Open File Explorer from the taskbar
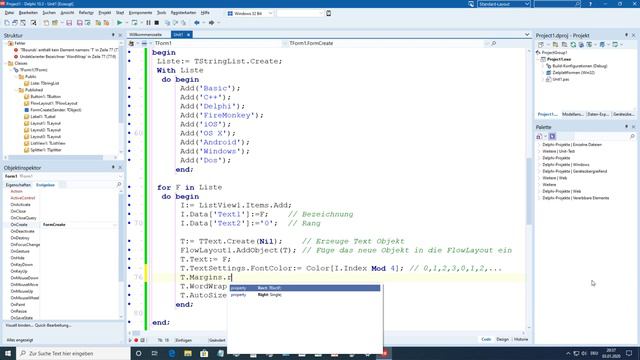The height and width of the screenshot is (360, 640). click(x=188, y=353)
